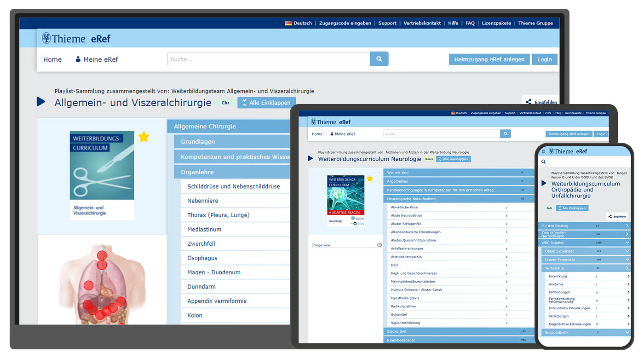Screen dimensions: 644x359
Task: Click the Chr subject badge next to the title
Action: click(225, 103)
